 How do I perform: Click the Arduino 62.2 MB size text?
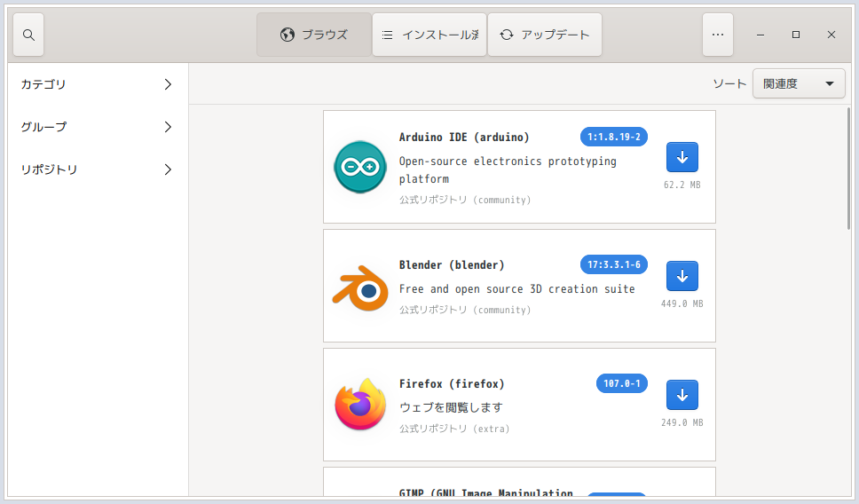click(x=682, y=185)
